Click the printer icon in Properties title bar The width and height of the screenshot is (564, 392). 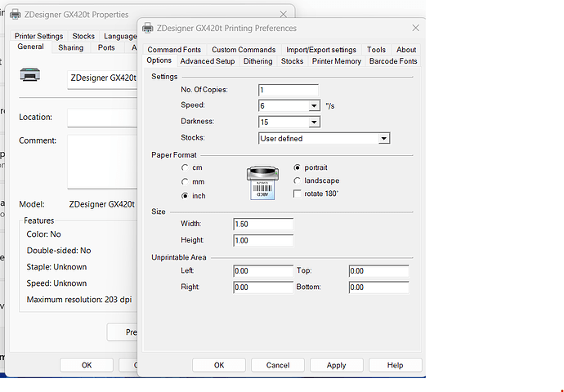(16, 14)
